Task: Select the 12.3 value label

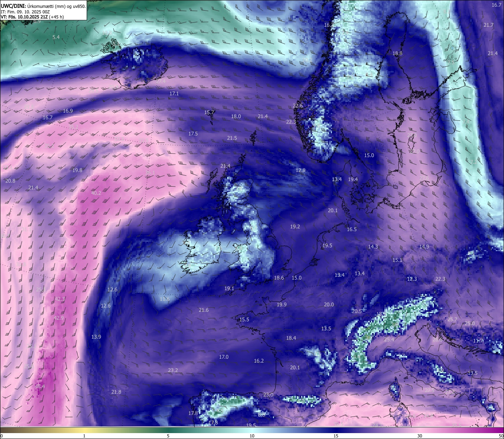Action: pos(412,279)
